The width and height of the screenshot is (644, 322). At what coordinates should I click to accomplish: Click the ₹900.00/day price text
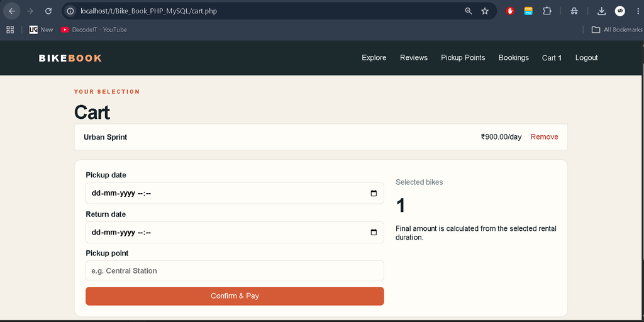501,137
